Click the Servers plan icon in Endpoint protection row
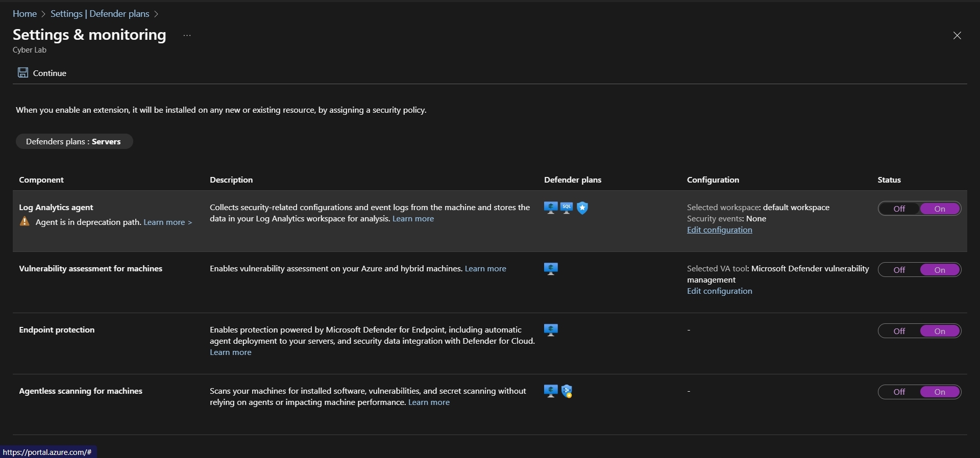980x458 pixels. tap(551, 330)
